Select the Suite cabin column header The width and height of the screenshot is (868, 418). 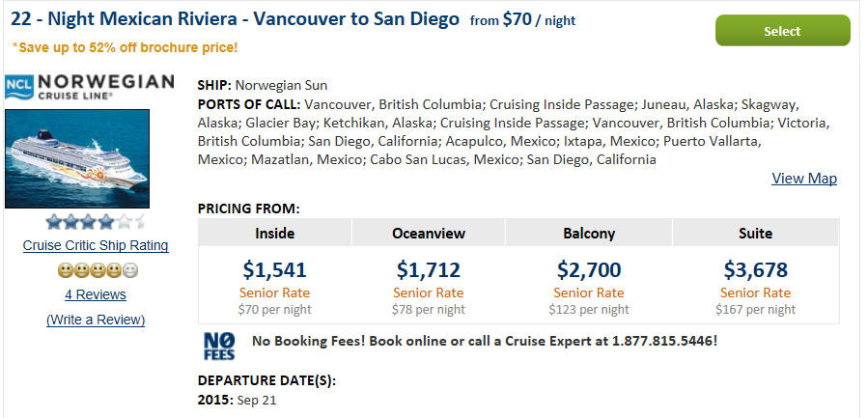click(x=756, y=233)
